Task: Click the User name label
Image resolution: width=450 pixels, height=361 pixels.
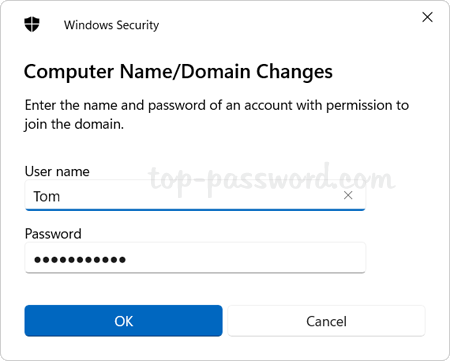Action: [57, 171]
